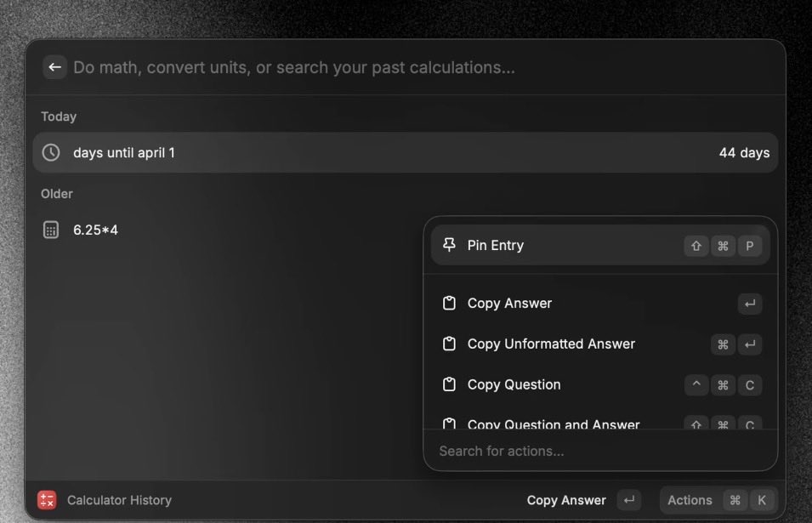The image size is (812, 523).
Task: Click the K shortcut key next to Actions
Action: pos(761,500)
